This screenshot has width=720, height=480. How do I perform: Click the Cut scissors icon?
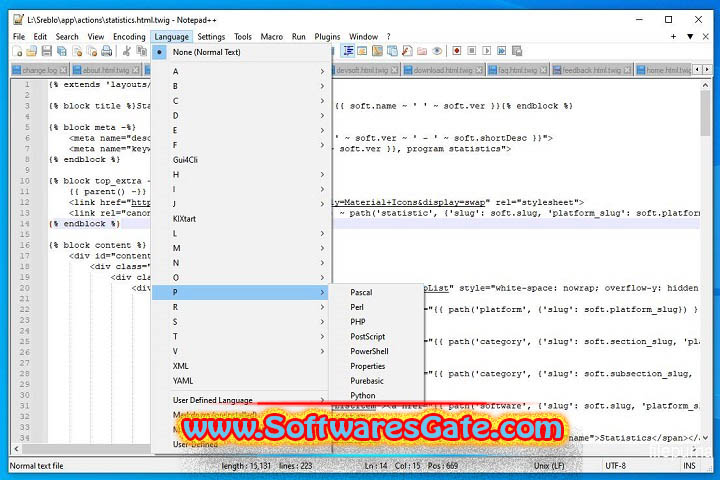127,51
